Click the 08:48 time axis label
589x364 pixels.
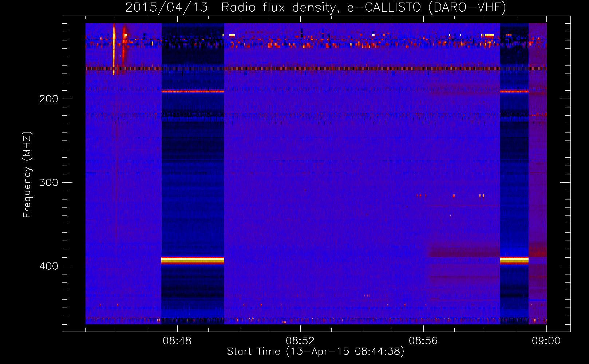177,341
